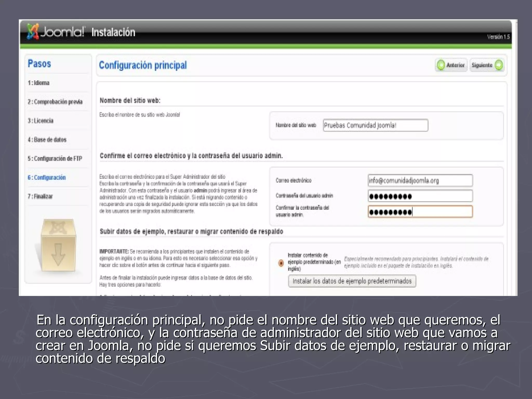532x399 pixels.
Task: Click the IMPORTANTE notice text
Action: [x=178, y=258]
